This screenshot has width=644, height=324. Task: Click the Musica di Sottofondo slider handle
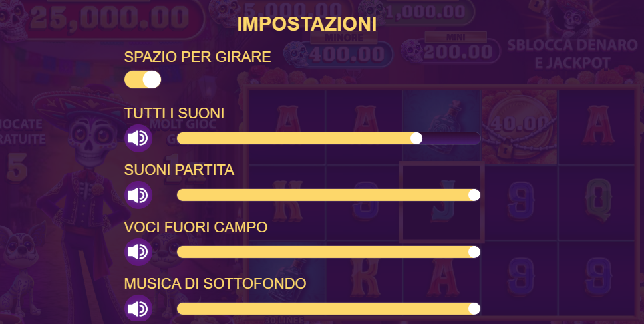point(474,309)
